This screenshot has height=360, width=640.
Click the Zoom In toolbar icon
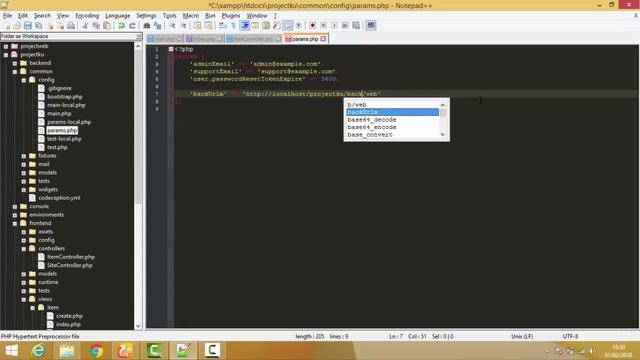pyautogui.click(x=173, y=25)
